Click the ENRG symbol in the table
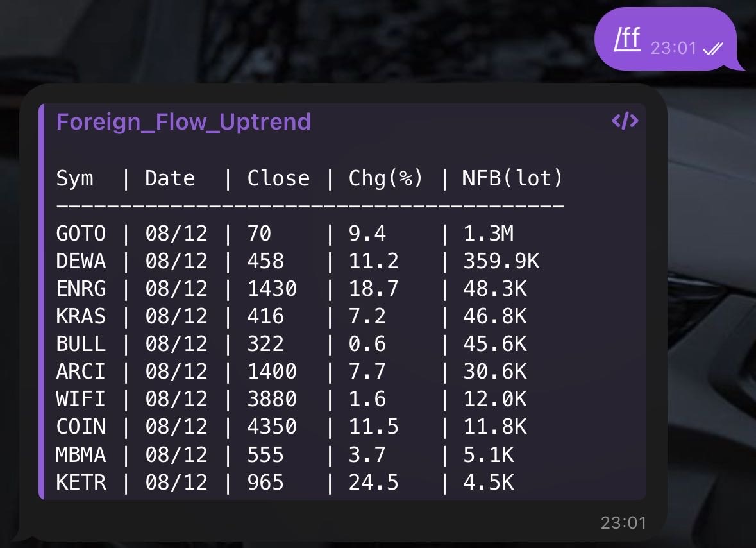The height and width of the screenshot is (548, 756). (x=81, y=288)
